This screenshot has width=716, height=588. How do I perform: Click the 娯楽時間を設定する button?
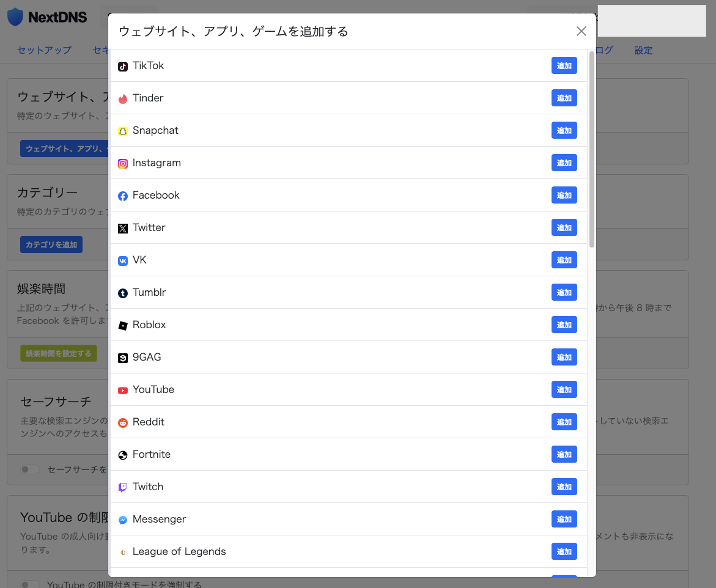click(59, 353)
